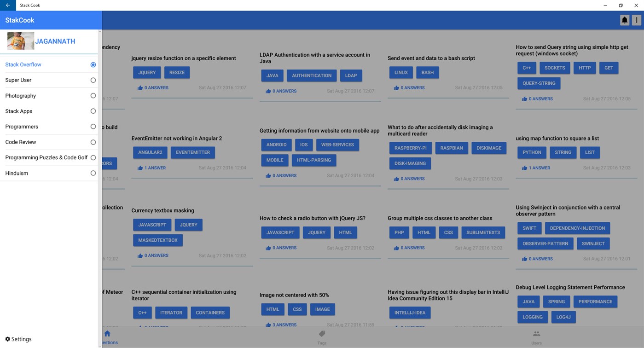Click the JAGANNATH profile picture
Viewport: 644px width, 348px height.
[21, 41]
